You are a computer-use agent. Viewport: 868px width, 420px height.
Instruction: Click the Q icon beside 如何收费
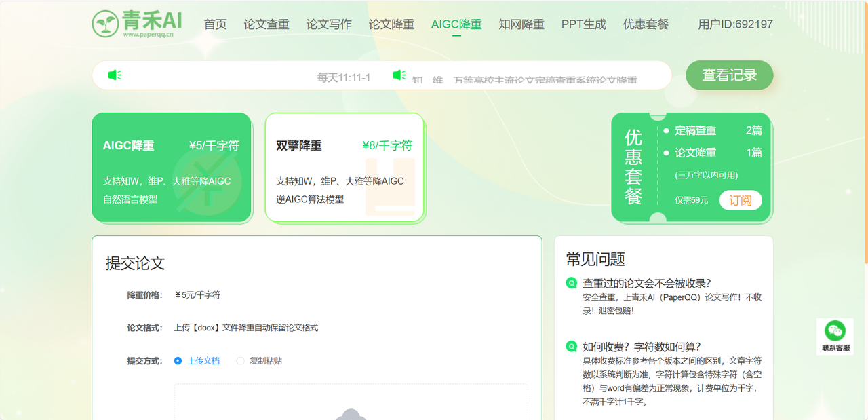pos(572,346)
